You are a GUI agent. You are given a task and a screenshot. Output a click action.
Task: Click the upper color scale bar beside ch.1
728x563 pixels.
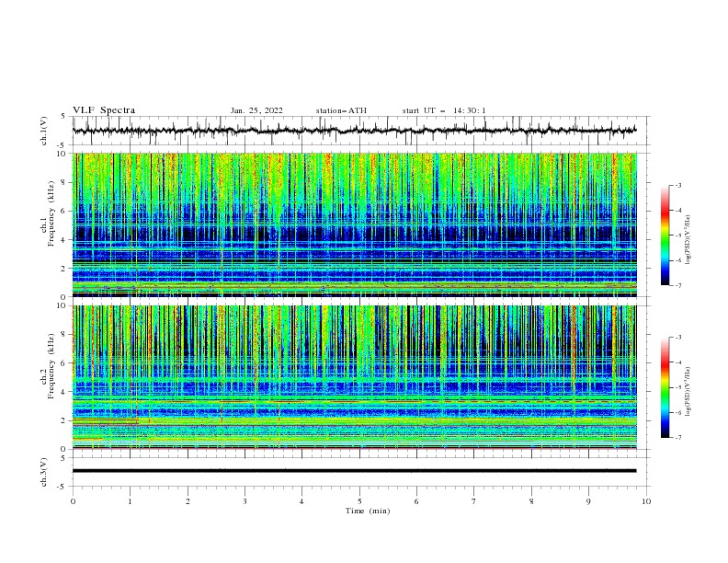click(665, 236)
